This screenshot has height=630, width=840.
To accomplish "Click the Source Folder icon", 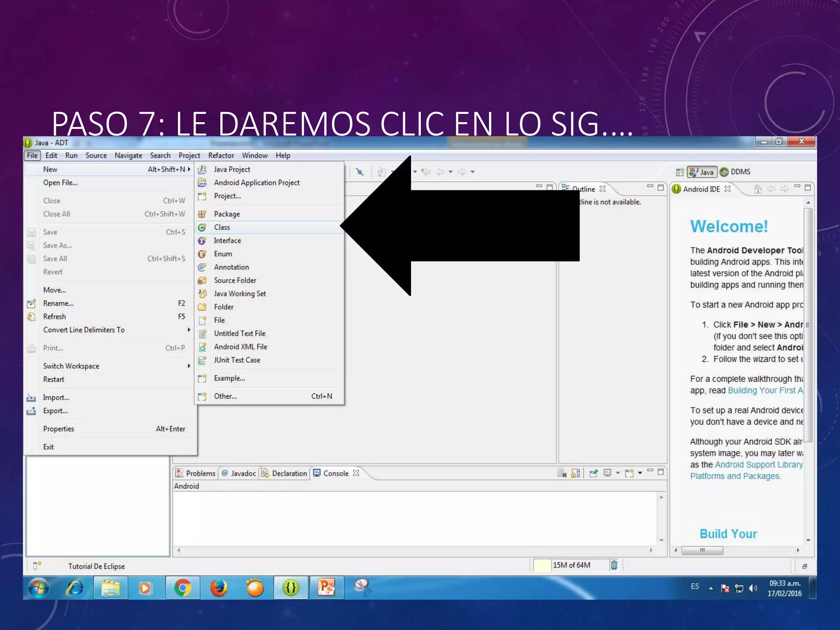I will (202, 281).
